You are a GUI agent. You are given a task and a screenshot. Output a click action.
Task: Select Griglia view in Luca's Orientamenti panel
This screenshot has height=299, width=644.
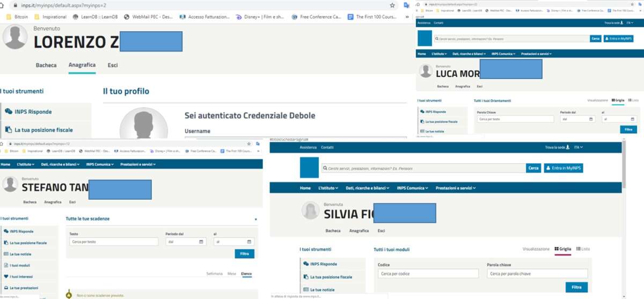[x=618, y=100]
